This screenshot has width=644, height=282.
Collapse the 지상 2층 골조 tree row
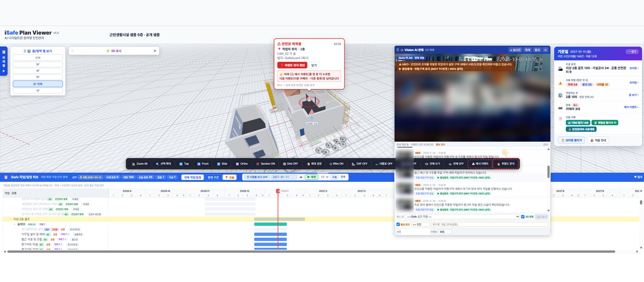(10, 219)
